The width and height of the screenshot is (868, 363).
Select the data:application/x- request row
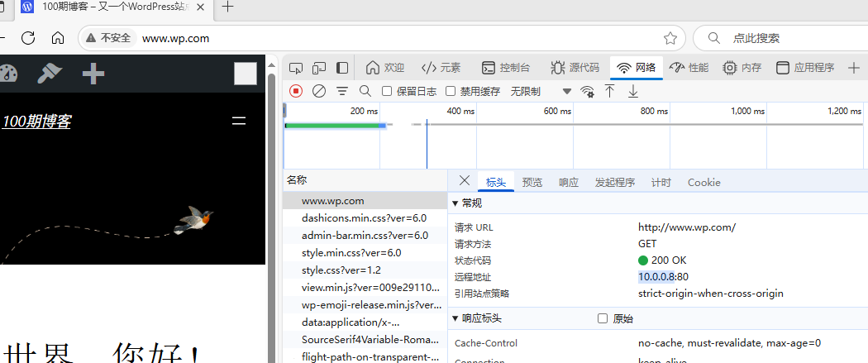pos(365,322)
